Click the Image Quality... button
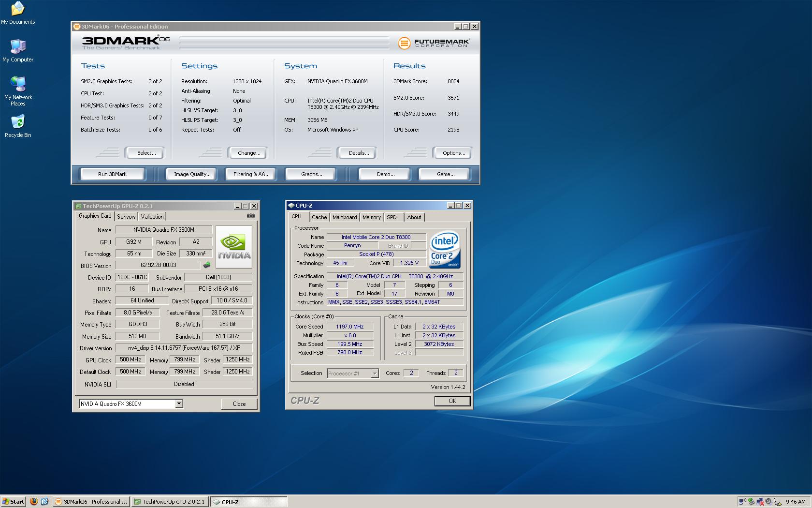Viewport: 812px width, 508px height. 192,174
